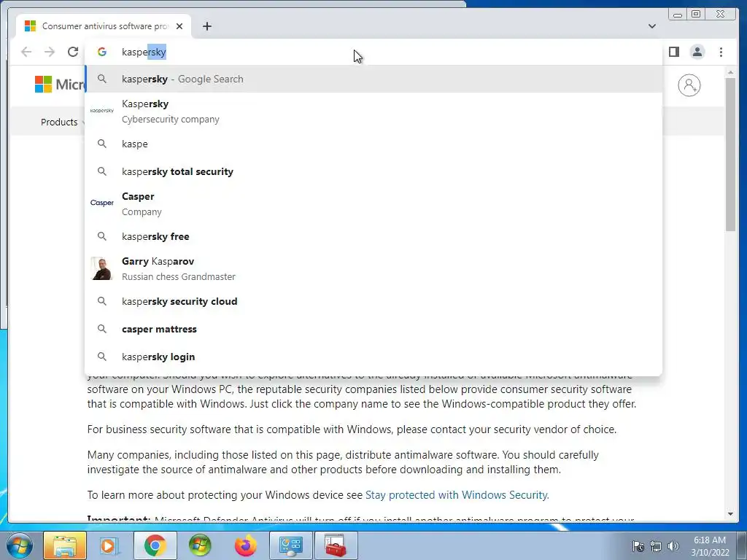Launch Firefox from the taskbar
This screenshot has height=560, width=747.
pyautogui.click(x=245, y=545)
